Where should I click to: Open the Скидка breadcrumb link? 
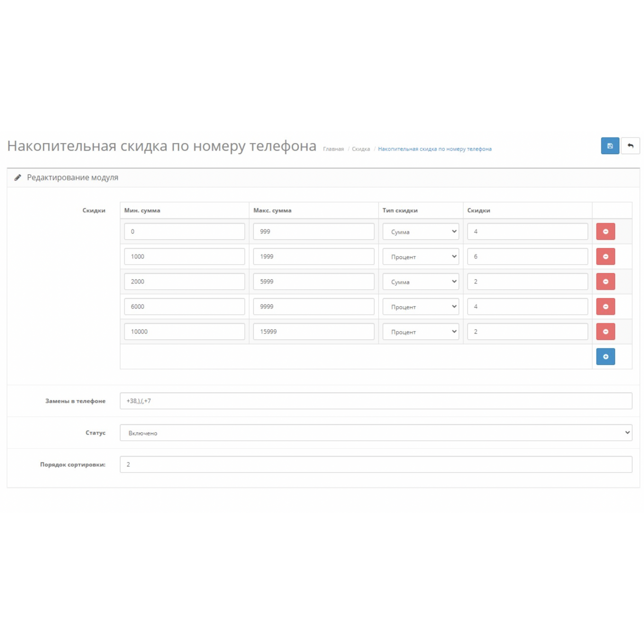click(x=361, y=149)
